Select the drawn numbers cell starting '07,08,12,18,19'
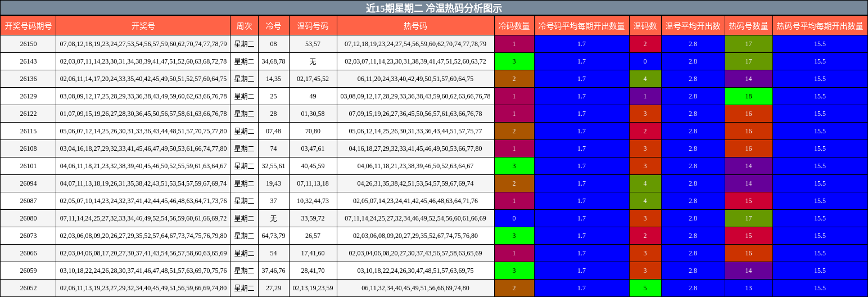 tap(143, 44)
